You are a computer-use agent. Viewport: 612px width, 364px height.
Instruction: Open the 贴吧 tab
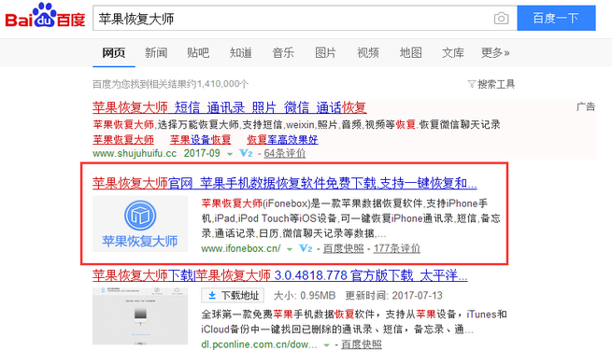(198, 52)
